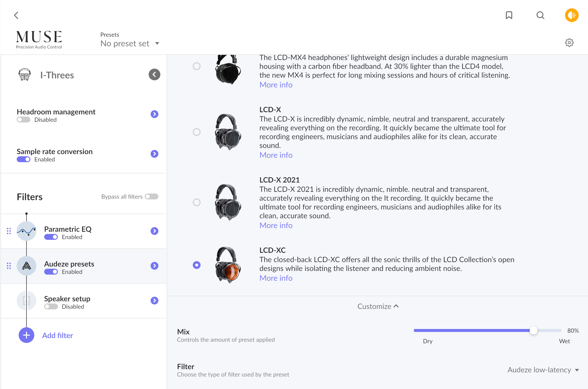The height and width of the screenshot is (389, 588).
Task: Open search with the magnifier icon
Action: point(540,15)
